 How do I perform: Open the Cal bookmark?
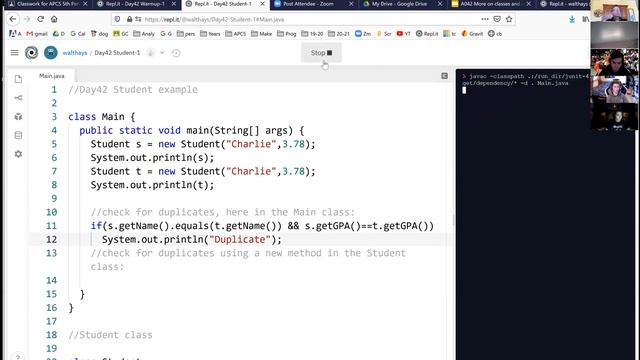click(x=78, y=34)
